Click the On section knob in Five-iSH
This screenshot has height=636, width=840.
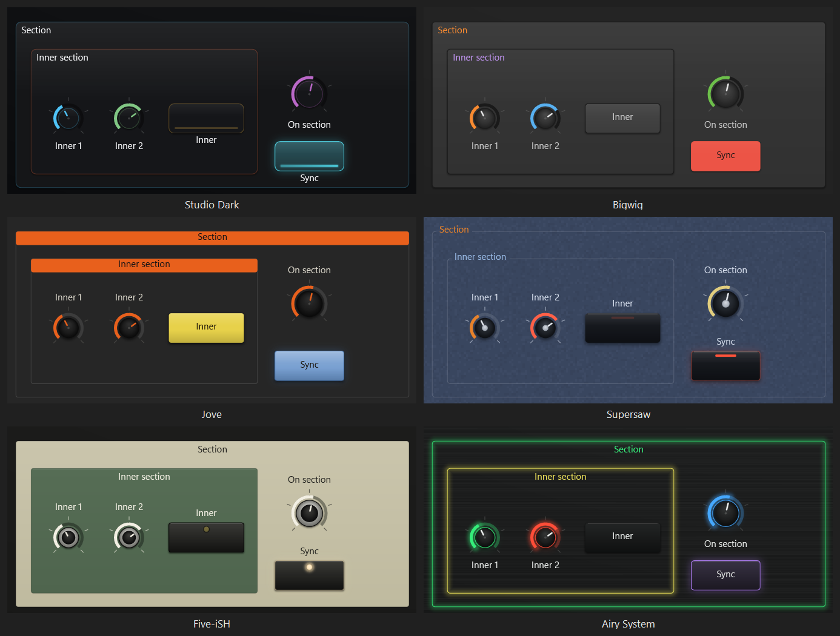pyautogui.click(x=309, y=512)
